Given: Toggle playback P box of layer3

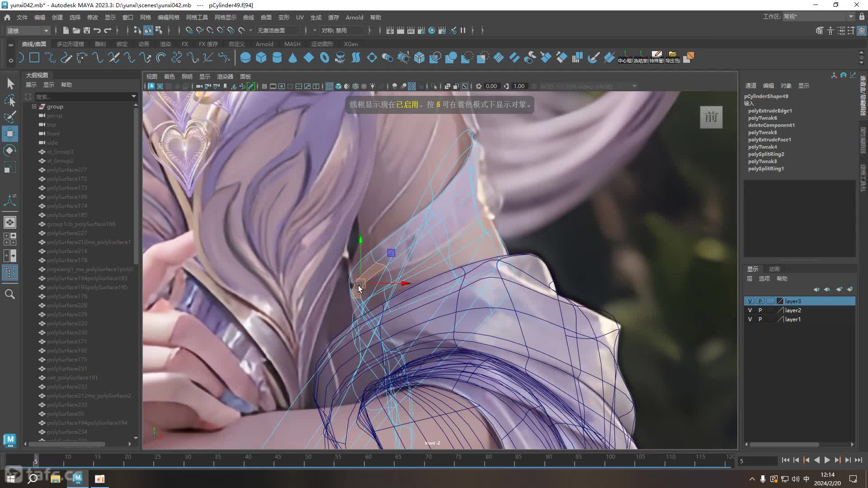Looking at the screenshot, I should point(760,301).
